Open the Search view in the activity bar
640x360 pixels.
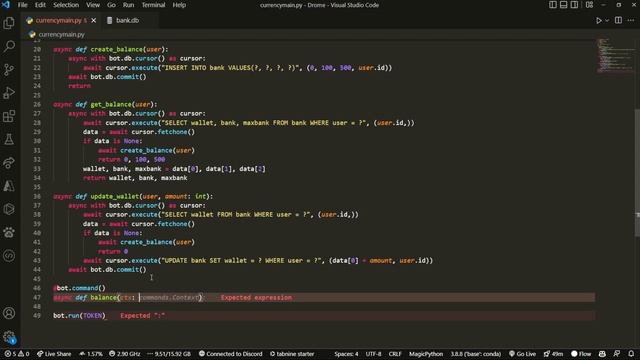(9, 46)
